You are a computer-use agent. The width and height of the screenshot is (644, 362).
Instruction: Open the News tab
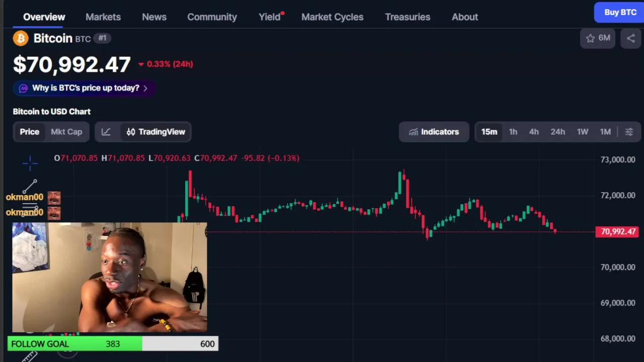pos(154,17)
